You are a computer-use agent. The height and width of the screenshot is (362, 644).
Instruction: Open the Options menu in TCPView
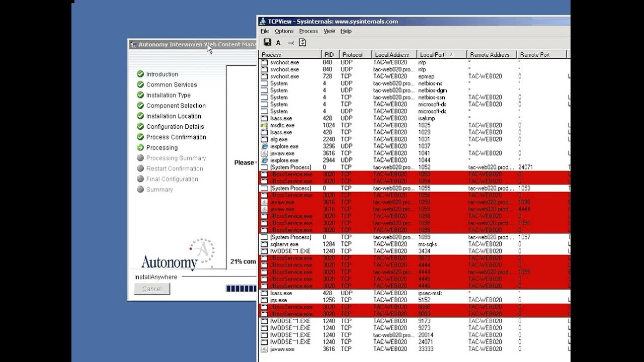pyautogui.click(x=284, y=31)
